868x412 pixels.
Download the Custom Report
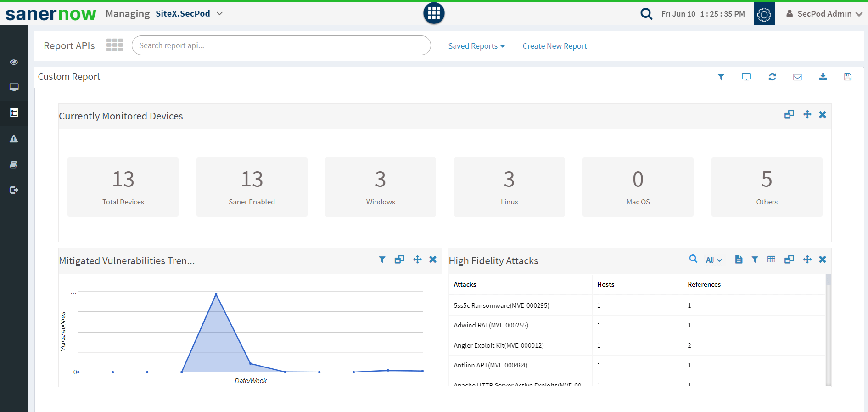tap(823, 77)
